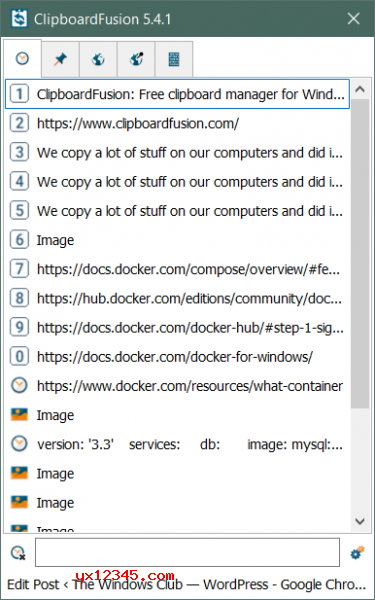
Task: Click the number 3 hotkey icon
Action: click(19, 152)
